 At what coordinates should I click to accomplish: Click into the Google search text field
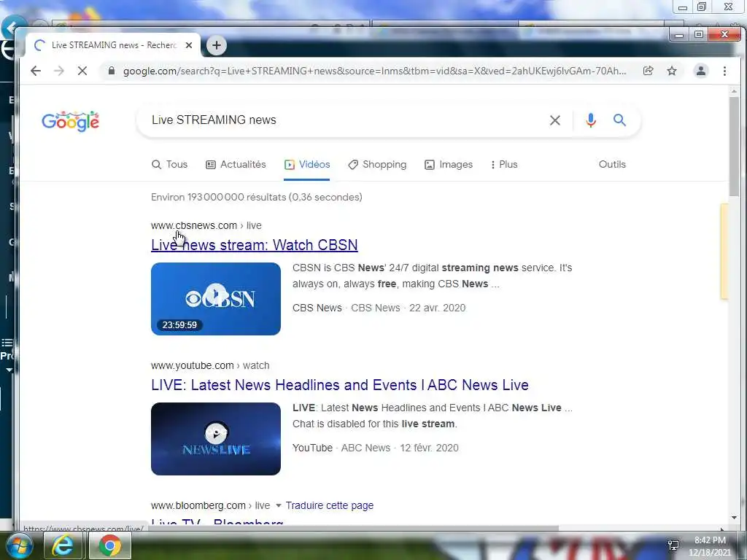[348, 120]
